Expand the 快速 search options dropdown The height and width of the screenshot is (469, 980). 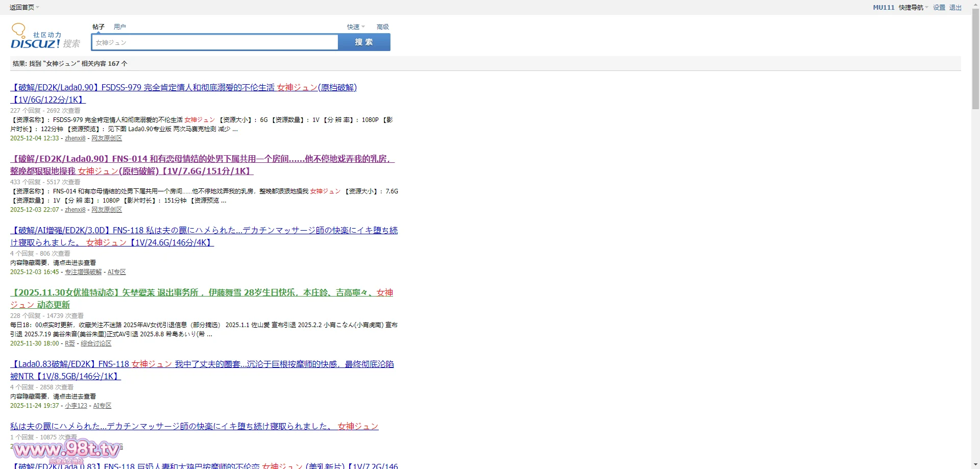[x=356, y=27]
